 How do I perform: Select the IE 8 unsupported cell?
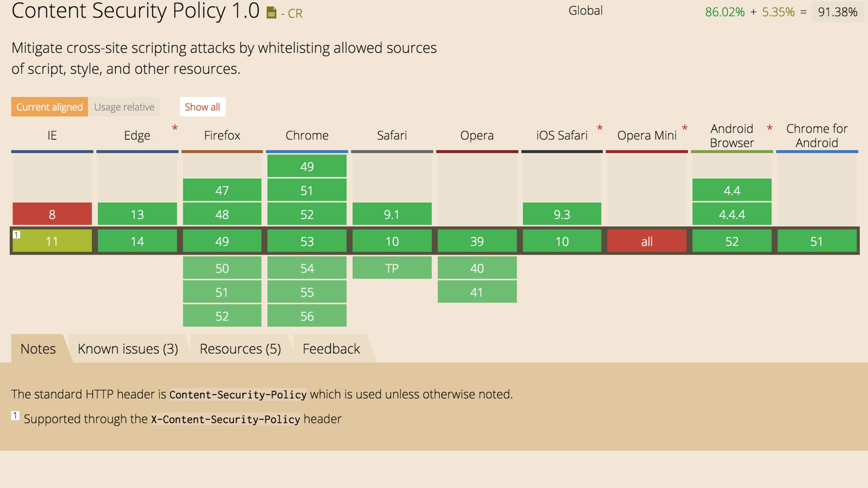tap(52, 214)
